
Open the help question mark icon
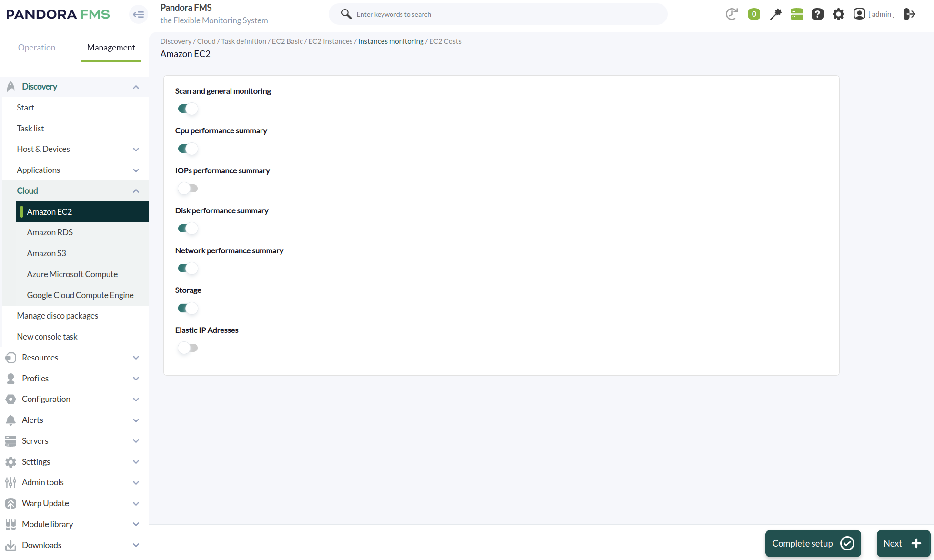(817, 14)
